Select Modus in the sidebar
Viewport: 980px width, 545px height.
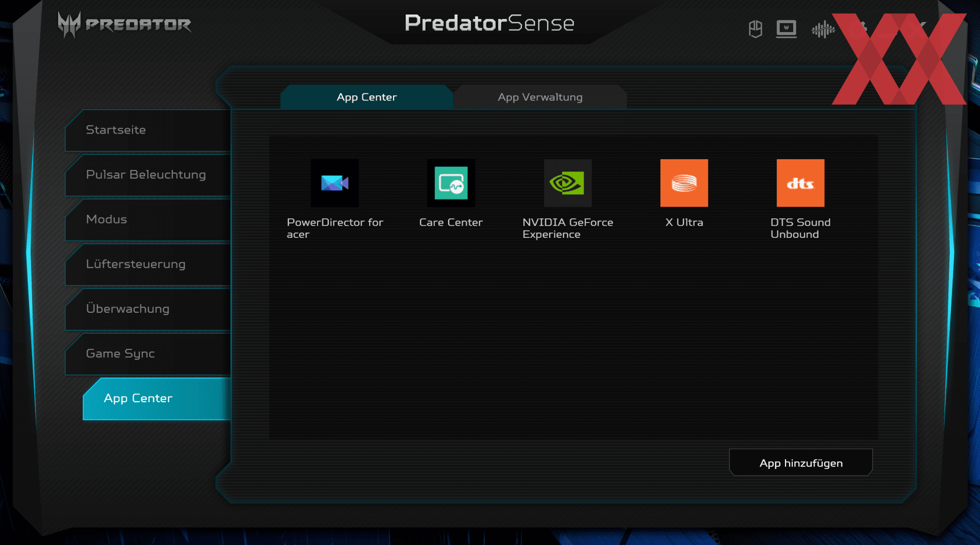coord(148,219)
